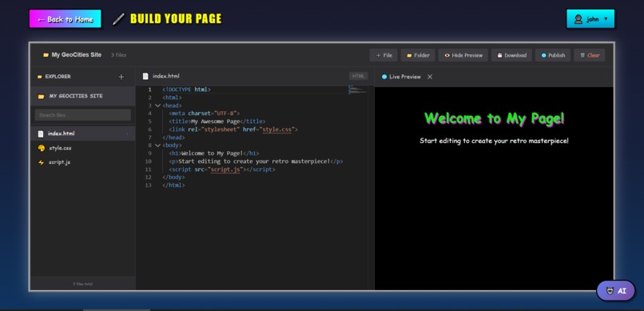
Task: Click the Back to Home button
Action: click(x=65, y=19)
